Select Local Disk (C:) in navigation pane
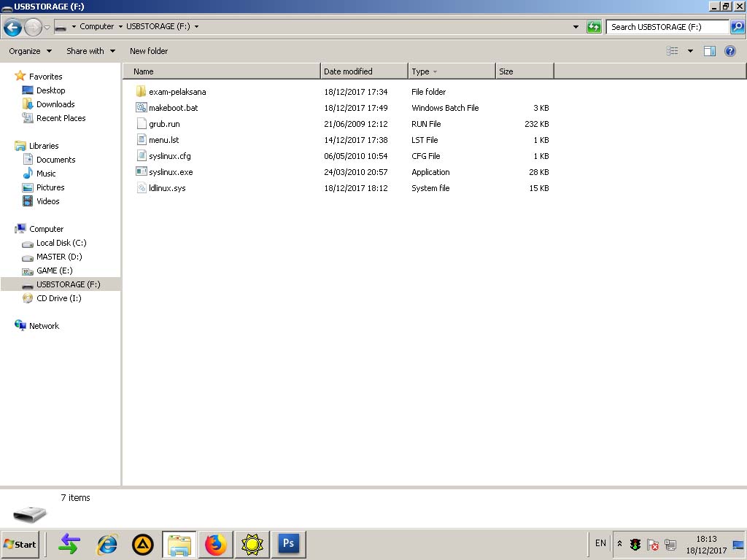This screenshot has height=560, width=747. click(x=61, y=243)
